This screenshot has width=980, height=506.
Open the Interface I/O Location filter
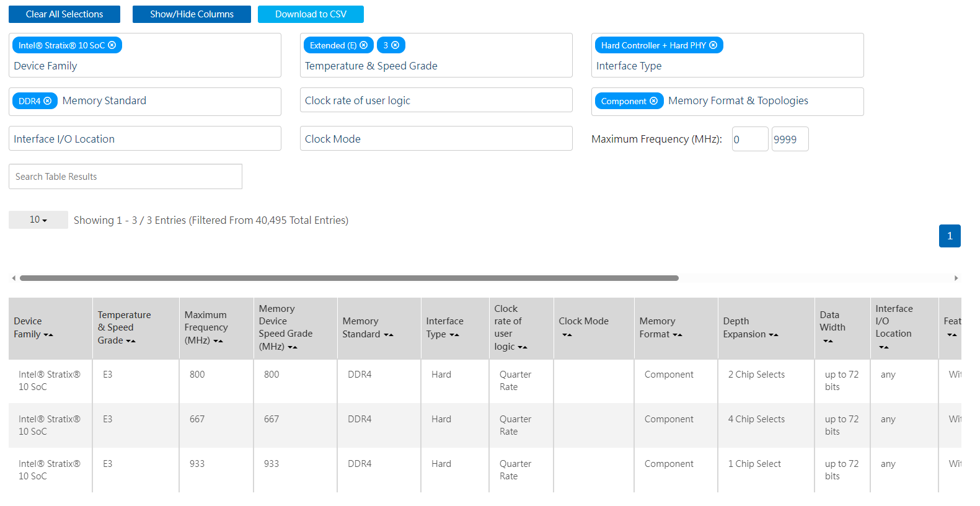click(145, 139)
